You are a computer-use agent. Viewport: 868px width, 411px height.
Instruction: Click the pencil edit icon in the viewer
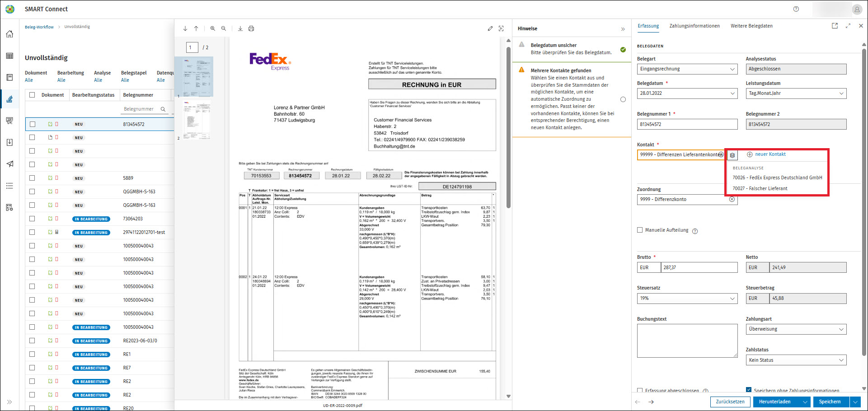[x=490, y=28]
